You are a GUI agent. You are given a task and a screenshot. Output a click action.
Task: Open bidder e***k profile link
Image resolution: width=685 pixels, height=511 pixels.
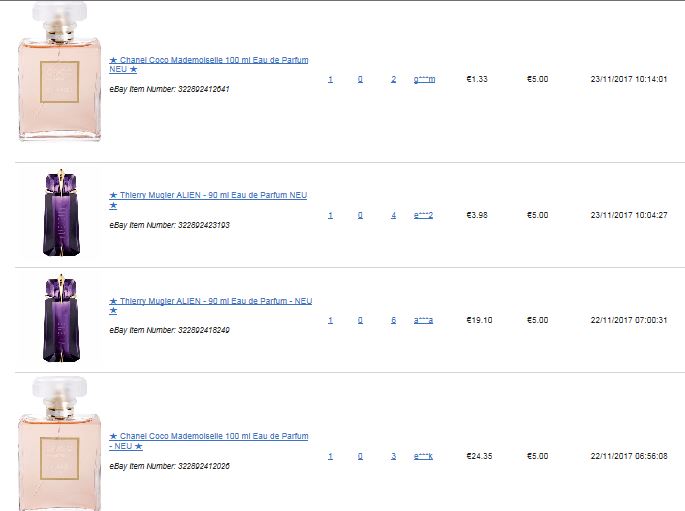(x=423, y=456)
